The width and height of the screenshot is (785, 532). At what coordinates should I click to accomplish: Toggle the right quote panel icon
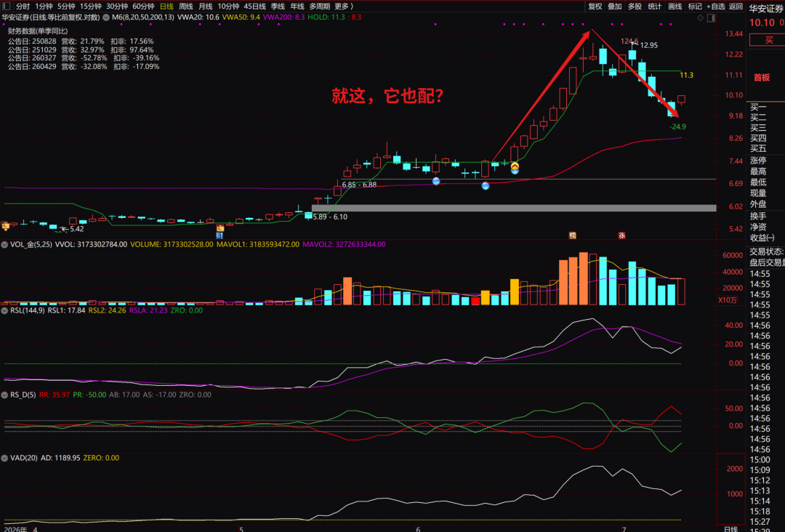click(711, 18)
